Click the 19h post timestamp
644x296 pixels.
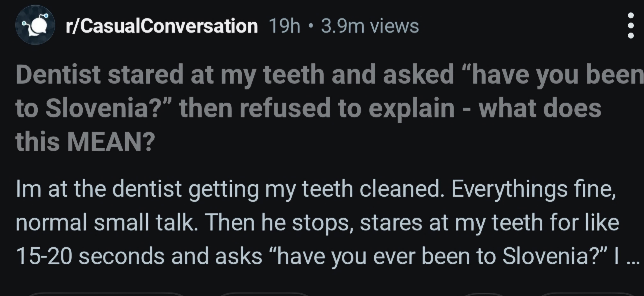284,26
